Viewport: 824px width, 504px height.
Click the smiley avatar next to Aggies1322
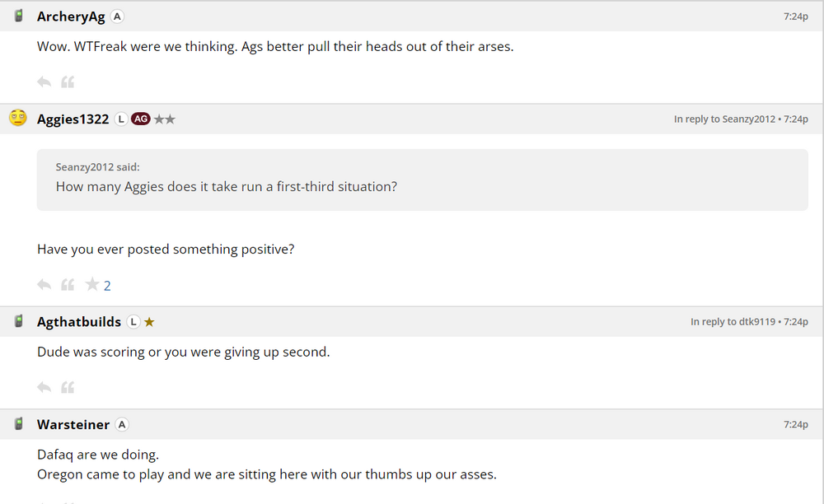(x=18, y=119)
